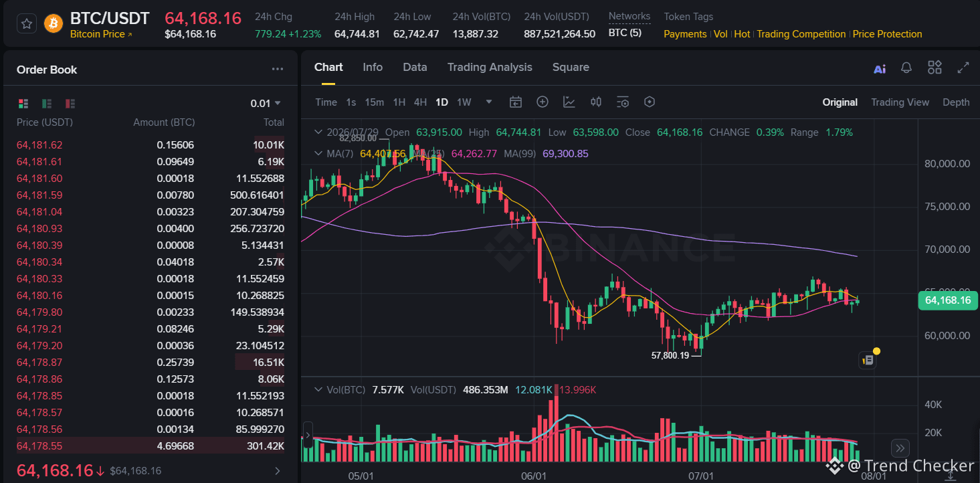This screenshot has height=483, width=980.
Task: Switch to Trading View chart
Action: (900, 102)
